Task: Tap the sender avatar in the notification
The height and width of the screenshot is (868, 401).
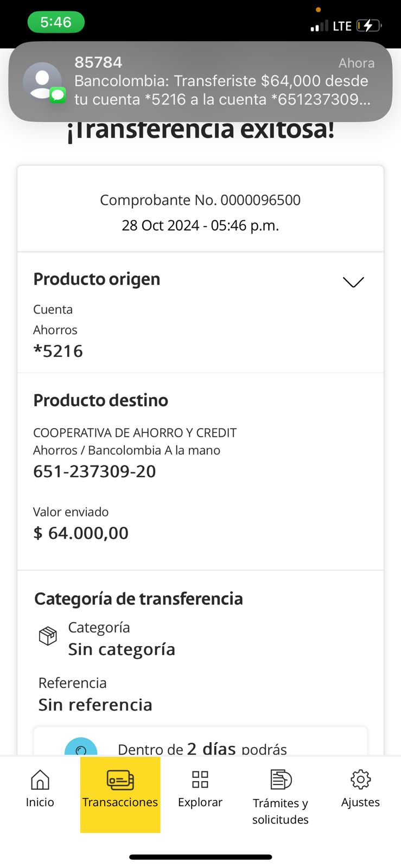Action: coord(42,81)
